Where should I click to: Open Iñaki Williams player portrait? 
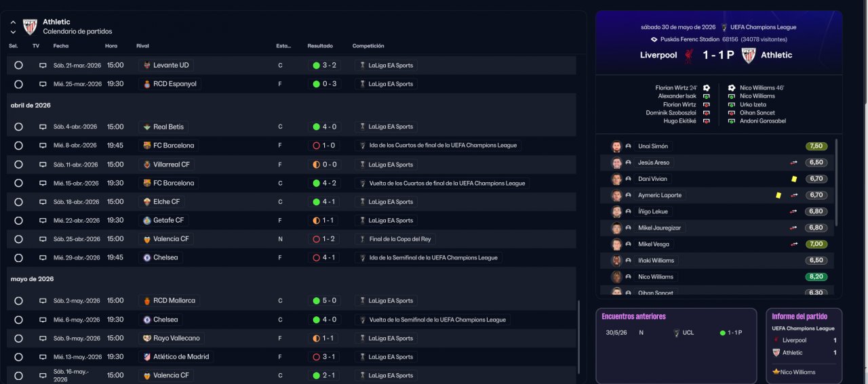(616, 261)
